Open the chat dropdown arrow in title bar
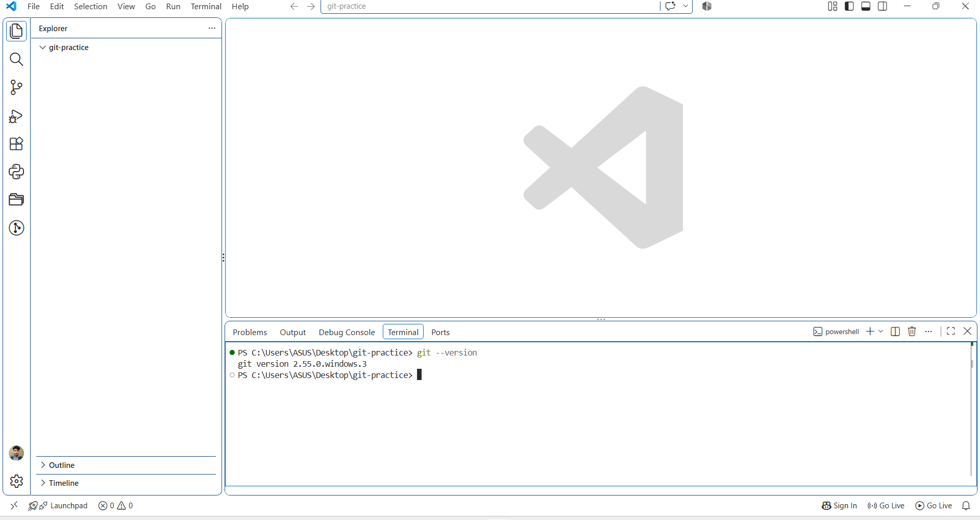 coord(685,6)
